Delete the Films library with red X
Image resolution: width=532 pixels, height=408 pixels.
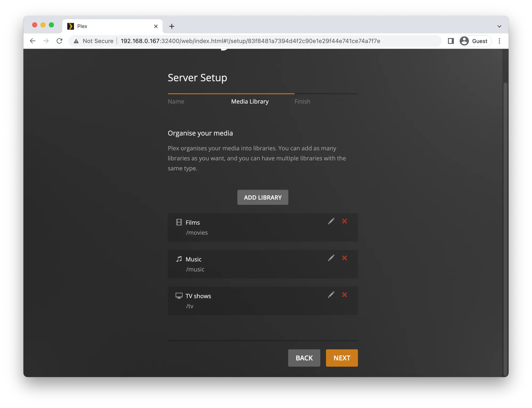[344, 221]
